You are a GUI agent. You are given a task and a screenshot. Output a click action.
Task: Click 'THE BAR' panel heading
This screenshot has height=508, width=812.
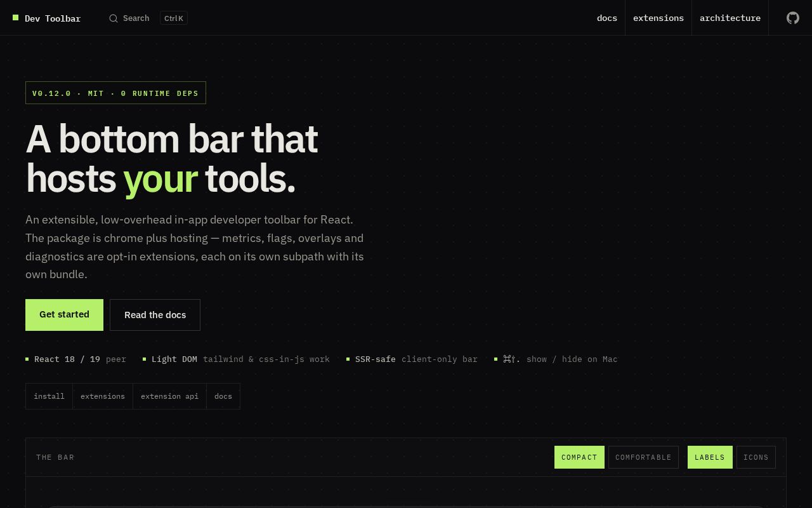click(55, 457)
